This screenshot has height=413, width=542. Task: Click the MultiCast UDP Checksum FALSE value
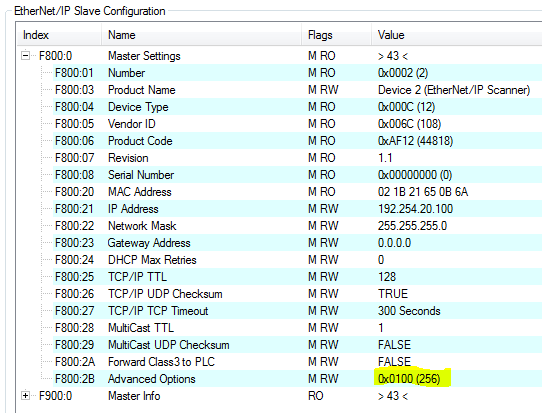(394, 345)
